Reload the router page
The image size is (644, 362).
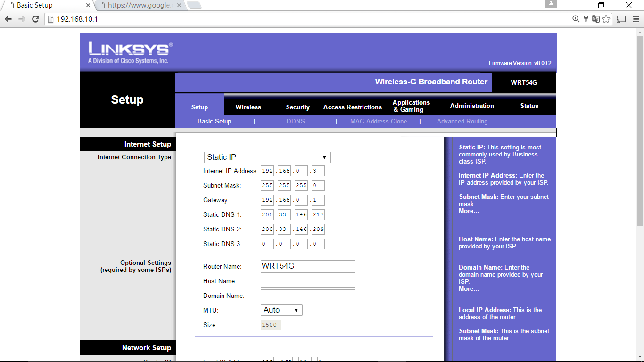[35, 19]
